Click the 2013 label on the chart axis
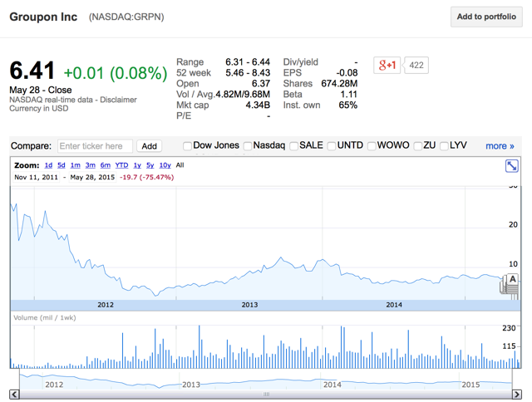 point(249,305)
